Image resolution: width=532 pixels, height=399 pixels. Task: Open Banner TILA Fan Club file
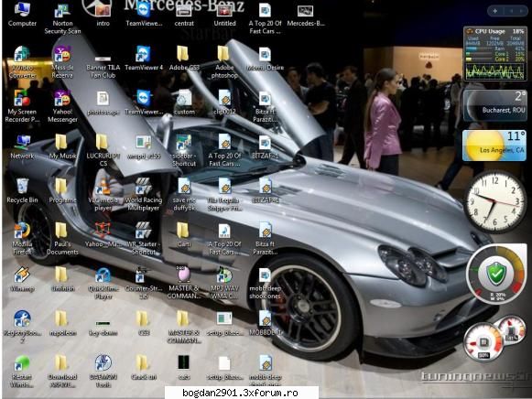click(103, 66)
